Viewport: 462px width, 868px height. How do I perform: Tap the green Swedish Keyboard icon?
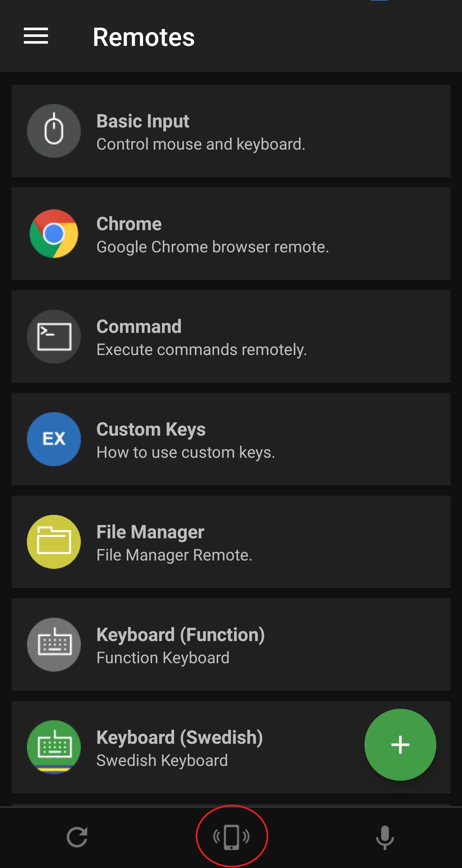pyautogui.click(x=54, y=747)
